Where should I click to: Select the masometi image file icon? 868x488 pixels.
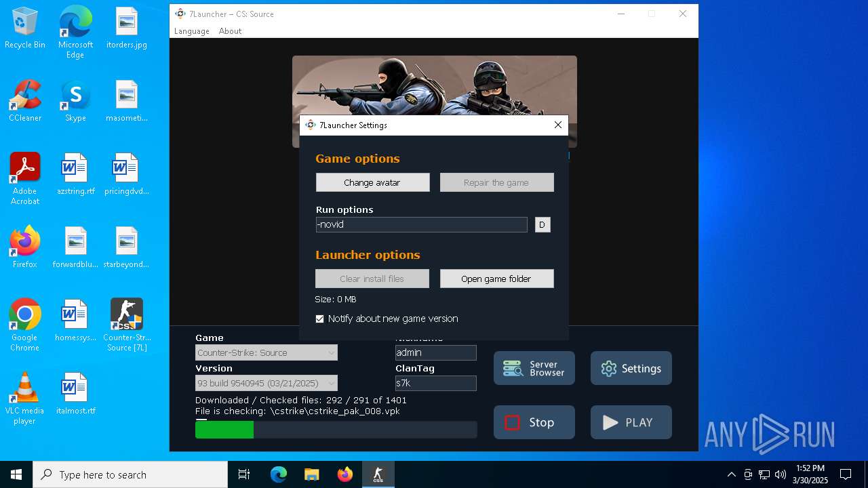point(127,102)
